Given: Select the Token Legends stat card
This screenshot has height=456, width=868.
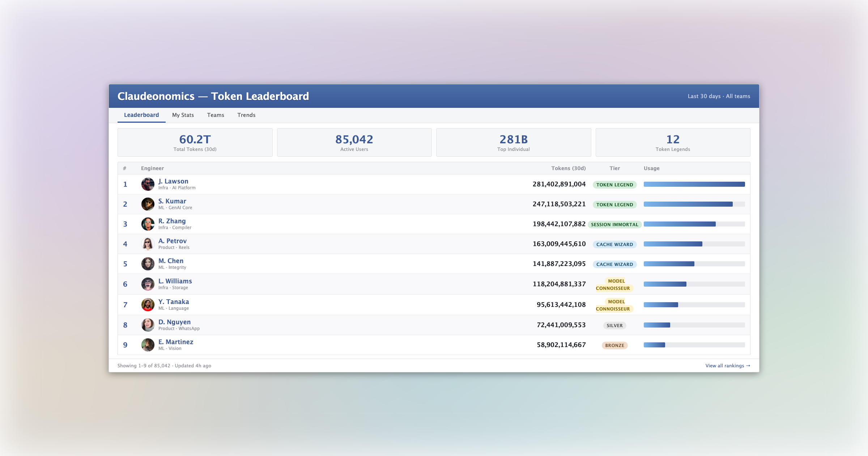Looking at the screenshot, I should pyautogui.click(x=673, y=142).
